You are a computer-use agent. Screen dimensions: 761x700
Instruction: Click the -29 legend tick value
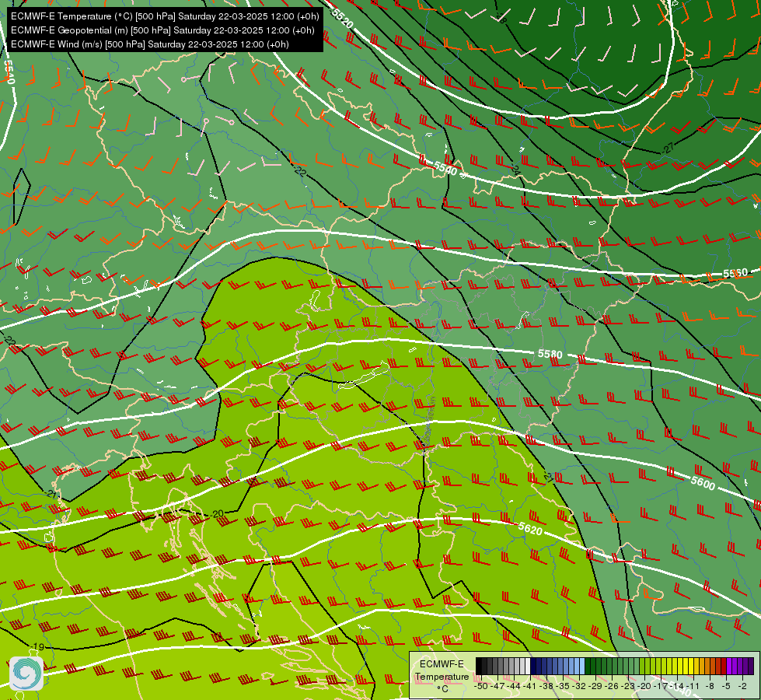click(x=595, y=687)
